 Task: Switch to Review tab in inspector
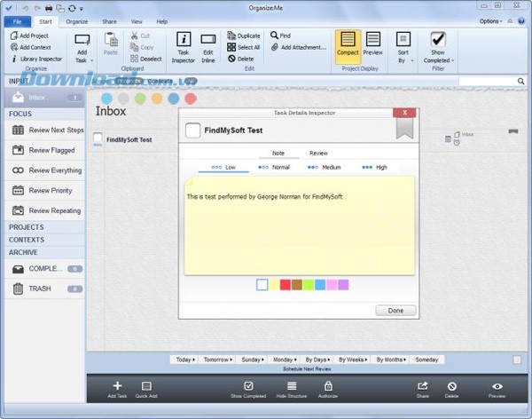(x=318, y=153)
